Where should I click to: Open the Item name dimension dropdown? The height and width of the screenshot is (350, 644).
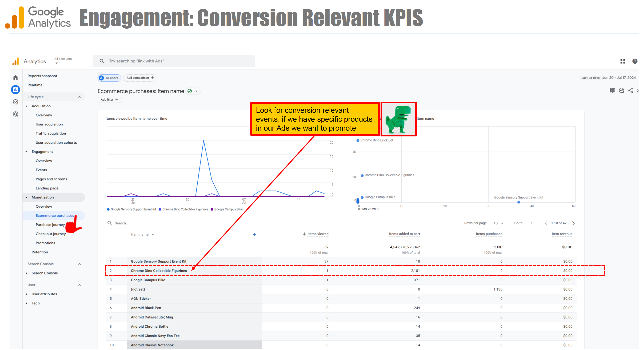pyautogui.click(x=142, y=235)
